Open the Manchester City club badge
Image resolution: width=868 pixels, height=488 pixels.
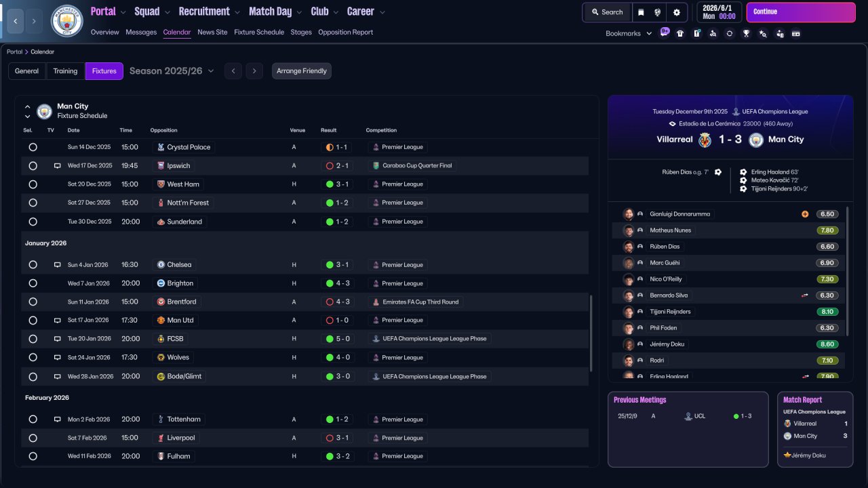click(67, 21)
